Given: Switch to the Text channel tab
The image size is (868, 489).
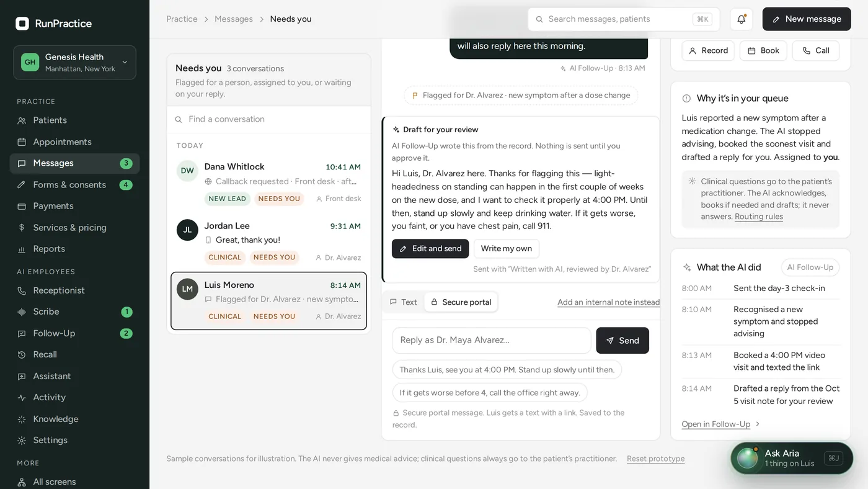Looking at the screenshot, I should pyautogui.click(x=404, y=302).
